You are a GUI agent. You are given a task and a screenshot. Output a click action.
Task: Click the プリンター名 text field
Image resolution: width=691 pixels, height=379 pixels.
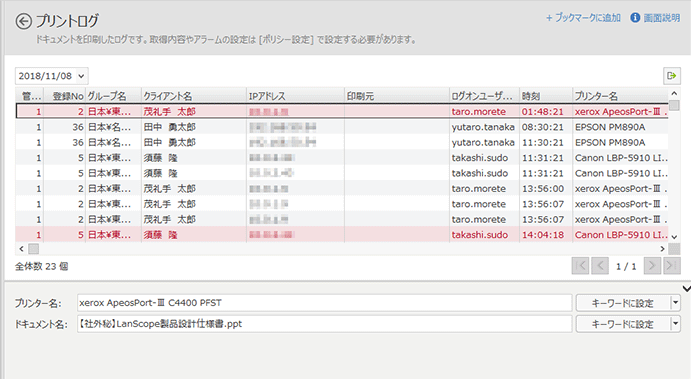[324, 303]
